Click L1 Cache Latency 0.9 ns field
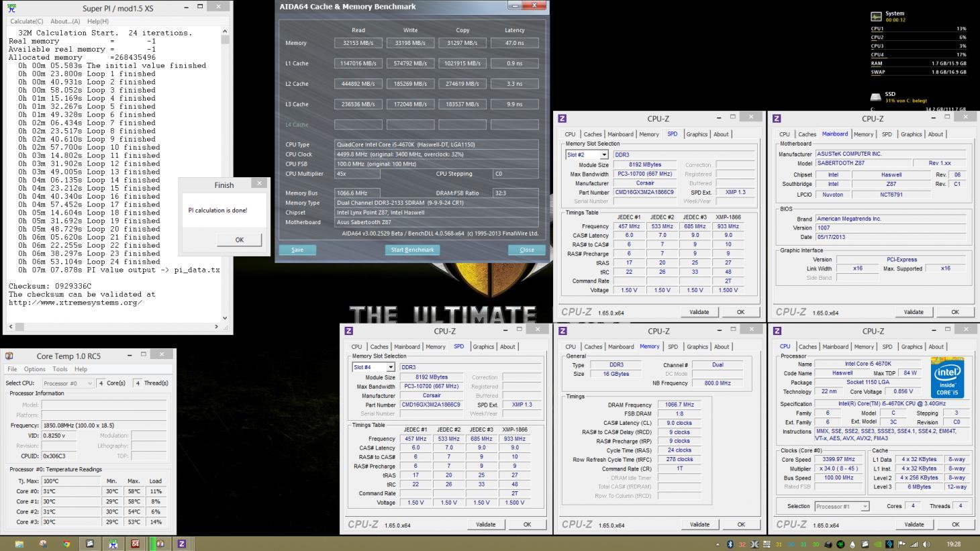 pyautogui.click(x=514, y=63)
